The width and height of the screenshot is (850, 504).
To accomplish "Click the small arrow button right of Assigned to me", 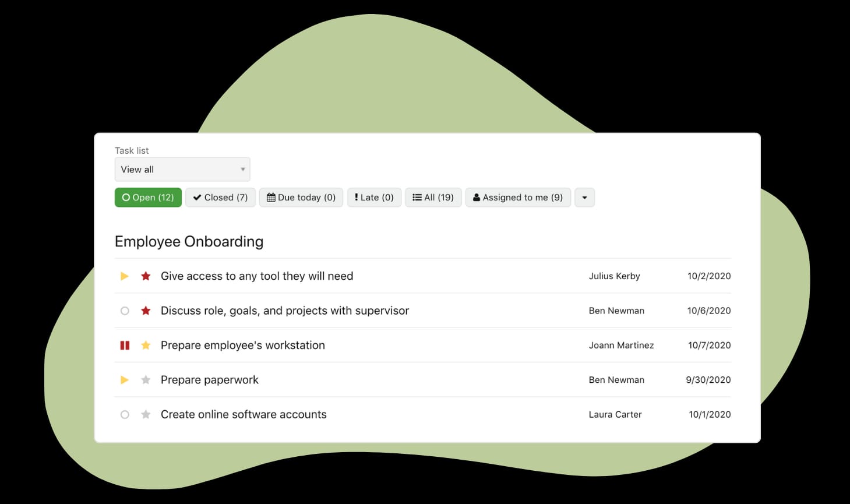I will (x=584, y=197).
